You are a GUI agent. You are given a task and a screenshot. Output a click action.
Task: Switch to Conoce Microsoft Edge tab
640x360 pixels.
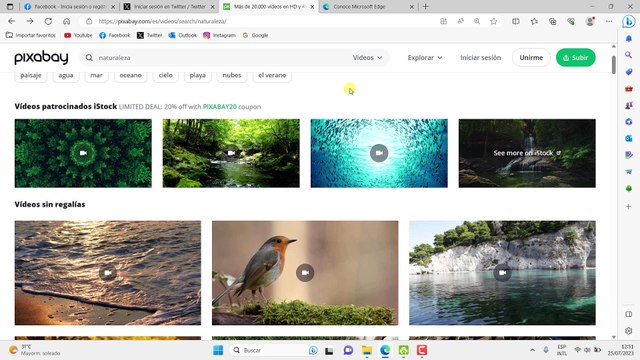(368, 7)
